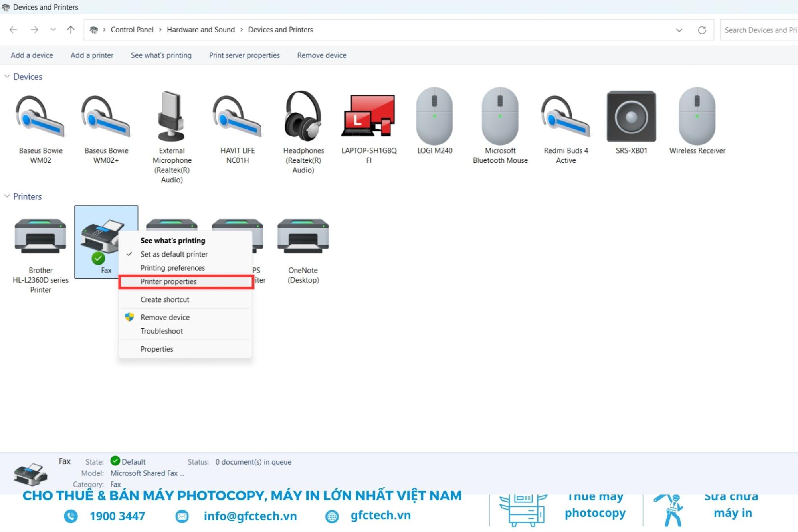Screen dimensions: 798x532
Task: Click '0 document(s) in queue' status text
Action: (253, 462)
